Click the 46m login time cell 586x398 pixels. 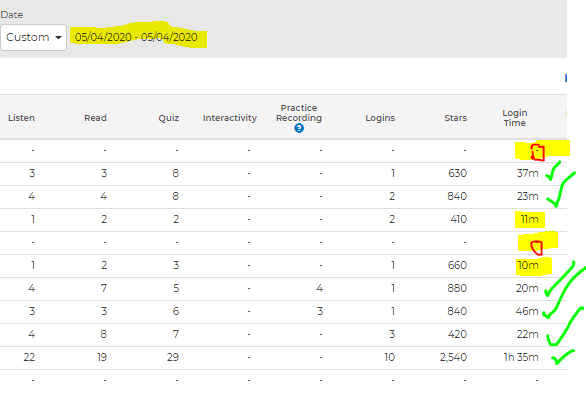pos(527,311)
